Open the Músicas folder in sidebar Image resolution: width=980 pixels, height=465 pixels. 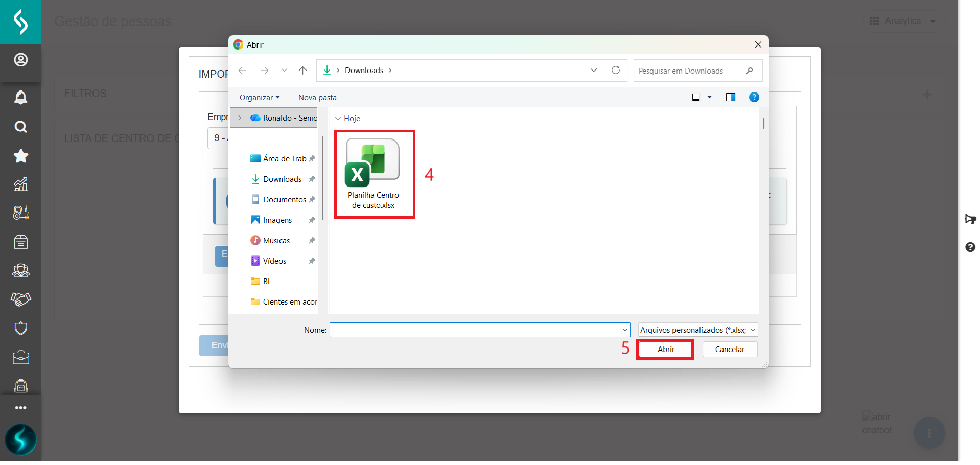[276, 241]
